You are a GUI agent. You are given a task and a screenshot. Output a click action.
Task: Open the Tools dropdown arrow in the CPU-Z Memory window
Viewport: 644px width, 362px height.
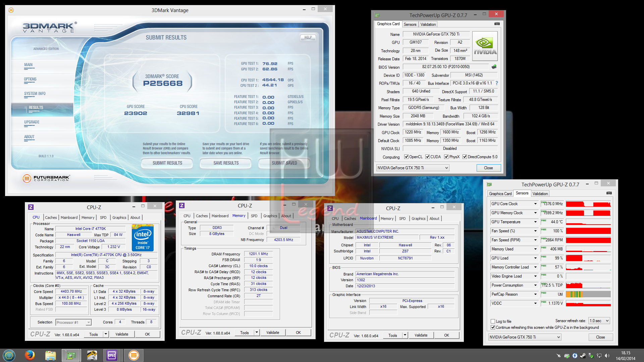click(257, 333)
